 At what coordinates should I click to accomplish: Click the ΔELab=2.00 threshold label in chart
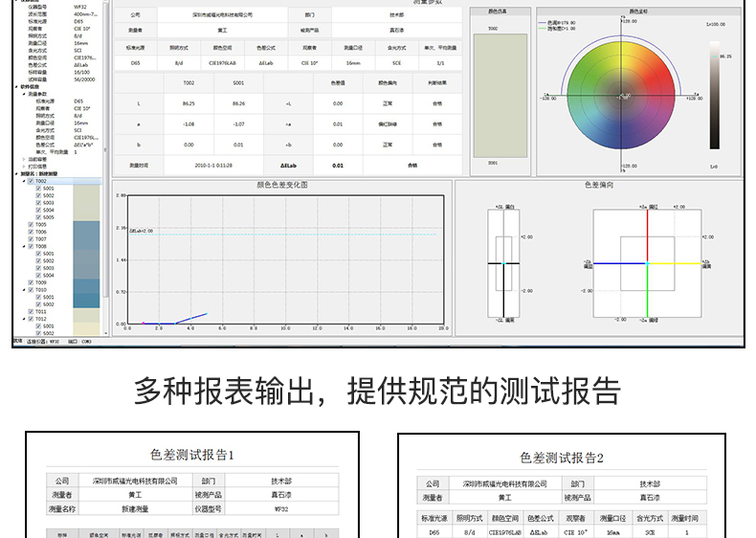tap(142, 231)
